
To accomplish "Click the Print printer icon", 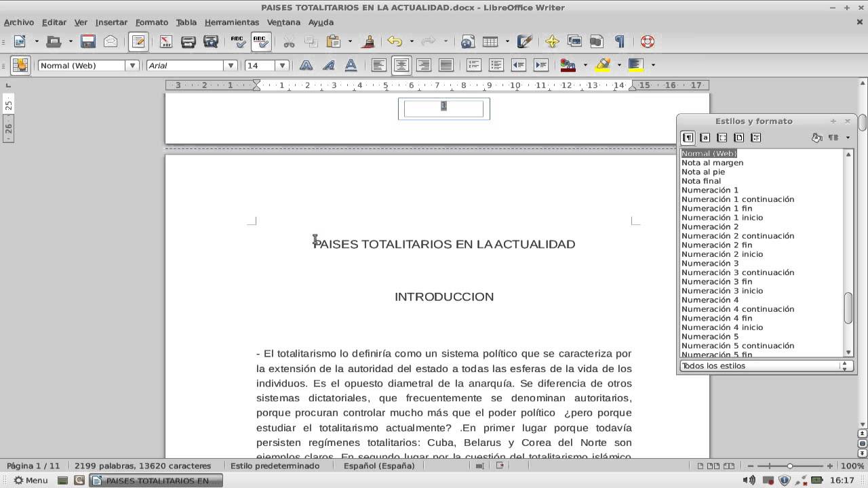I will [x=189, y=41].
